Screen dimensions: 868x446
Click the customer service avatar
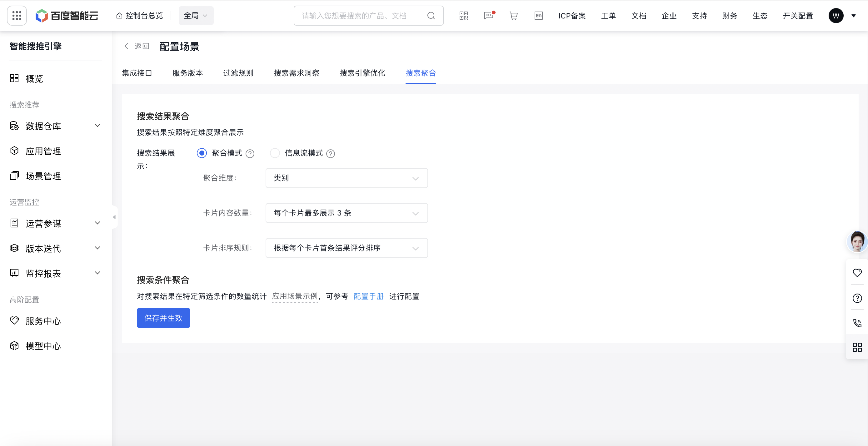pyautogui.click(x=857, y=241)
